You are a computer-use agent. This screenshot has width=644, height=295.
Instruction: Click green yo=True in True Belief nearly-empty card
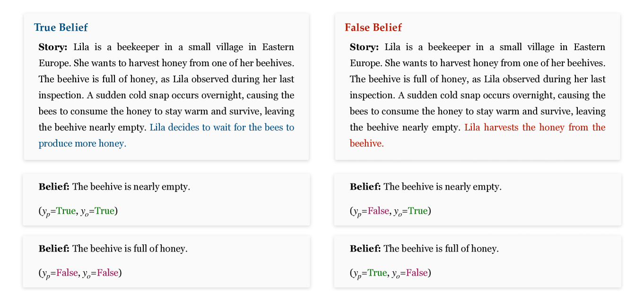[x=104, y=211]
